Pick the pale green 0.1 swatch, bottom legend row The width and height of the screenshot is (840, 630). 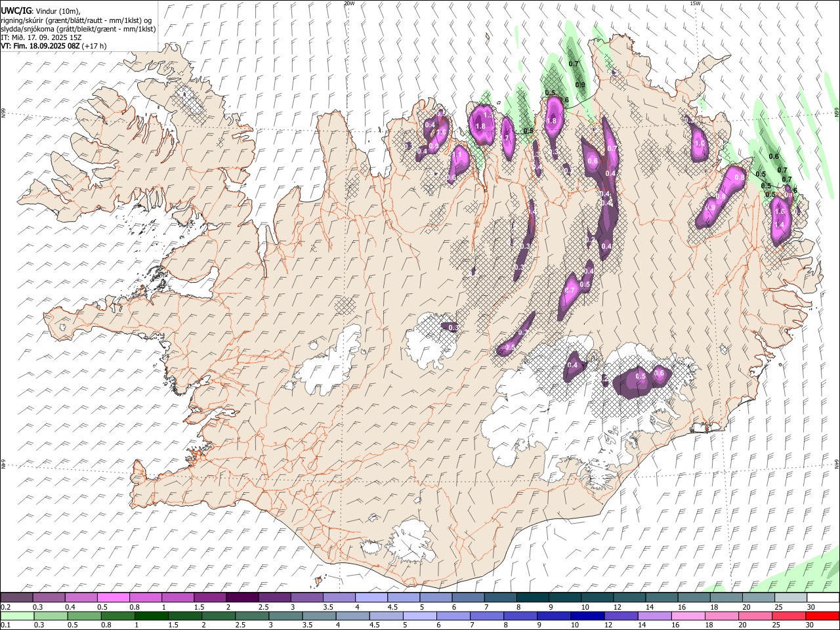click(x=17, y=616)
